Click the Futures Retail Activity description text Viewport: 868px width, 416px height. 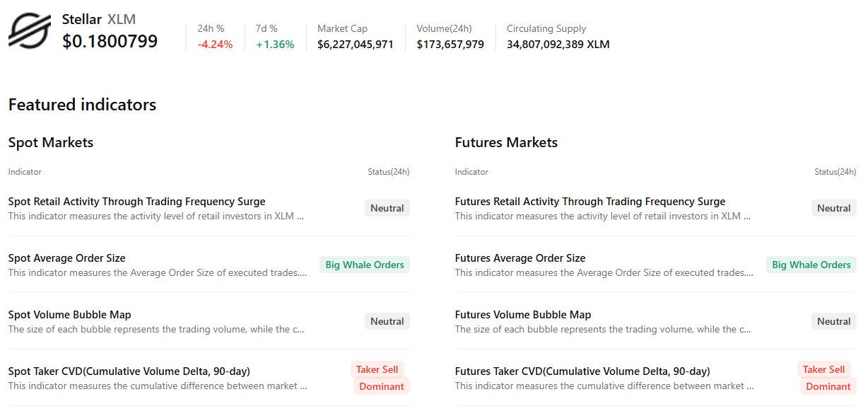click(x=603, y=216)
